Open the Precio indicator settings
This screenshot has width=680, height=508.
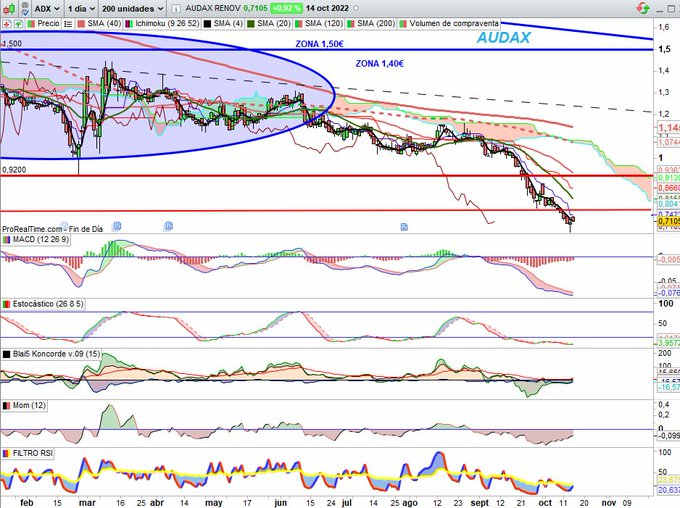point(48,23)
